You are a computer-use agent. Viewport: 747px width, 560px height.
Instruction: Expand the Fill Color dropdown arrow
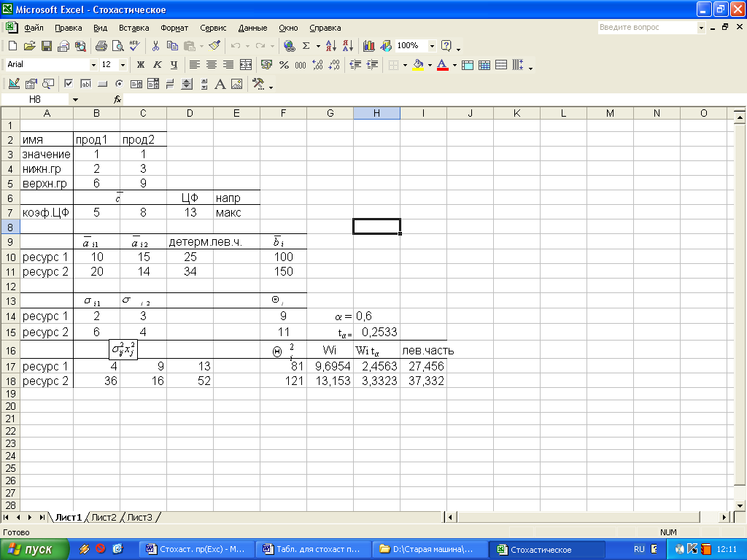click(x=430, y=65)
